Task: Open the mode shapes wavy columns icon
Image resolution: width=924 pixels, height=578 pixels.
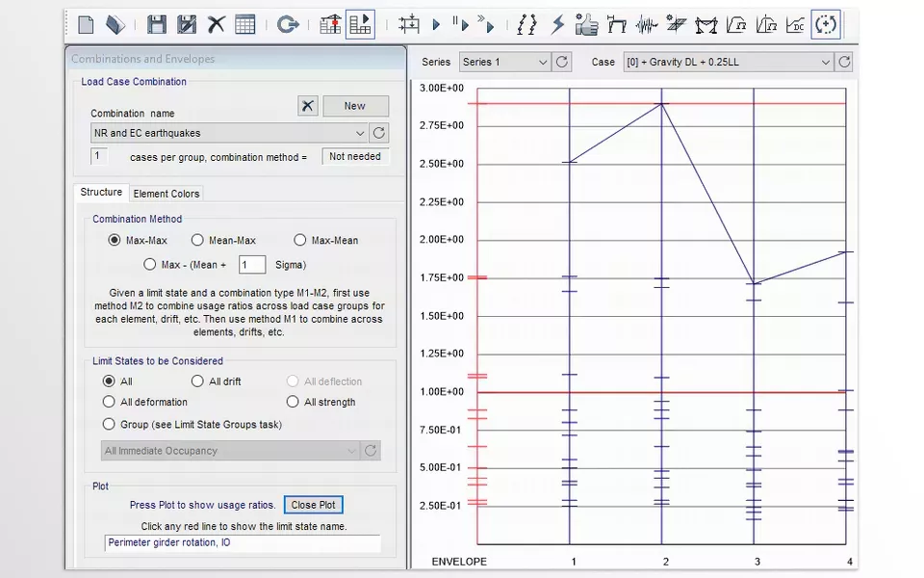Action: [526, 25]
